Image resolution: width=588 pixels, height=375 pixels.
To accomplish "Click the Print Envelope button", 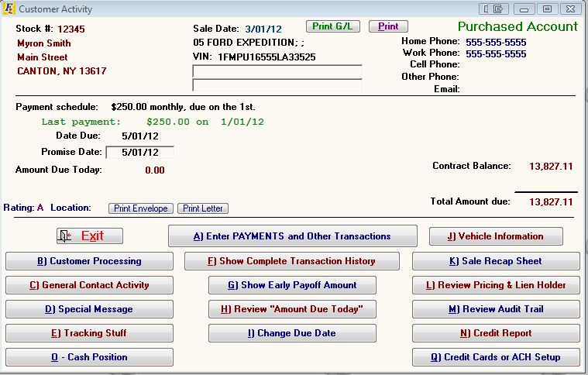I will [141, 208].
